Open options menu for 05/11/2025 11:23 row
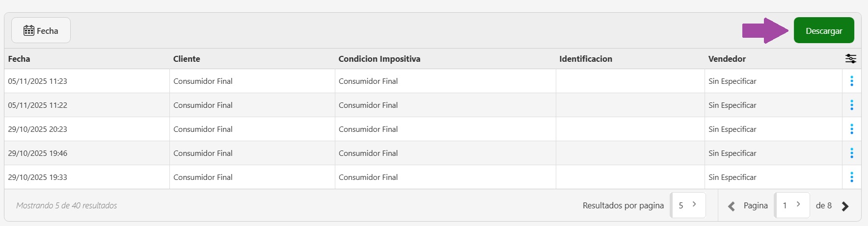The image size is (868, 226). pos(851,81)
